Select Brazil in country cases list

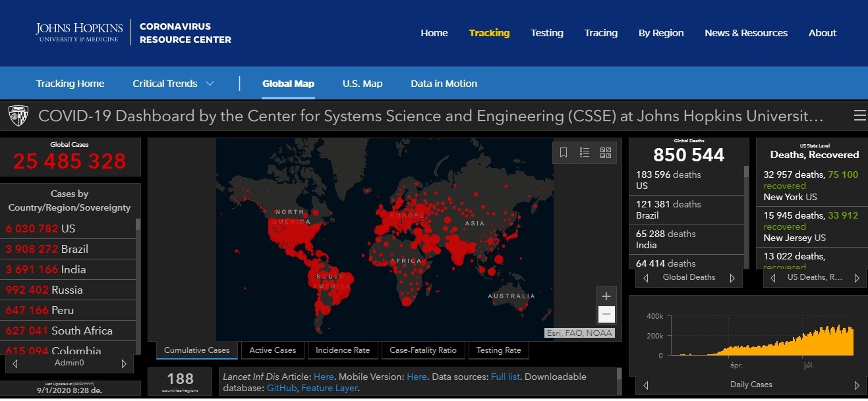coord(69,249)
